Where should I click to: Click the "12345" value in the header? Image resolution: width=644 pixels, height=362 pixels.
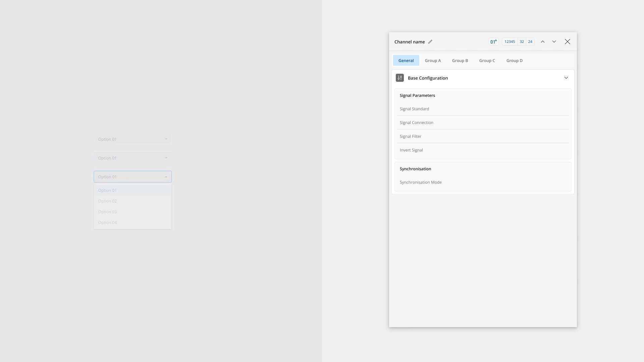(x=509, y=41)
